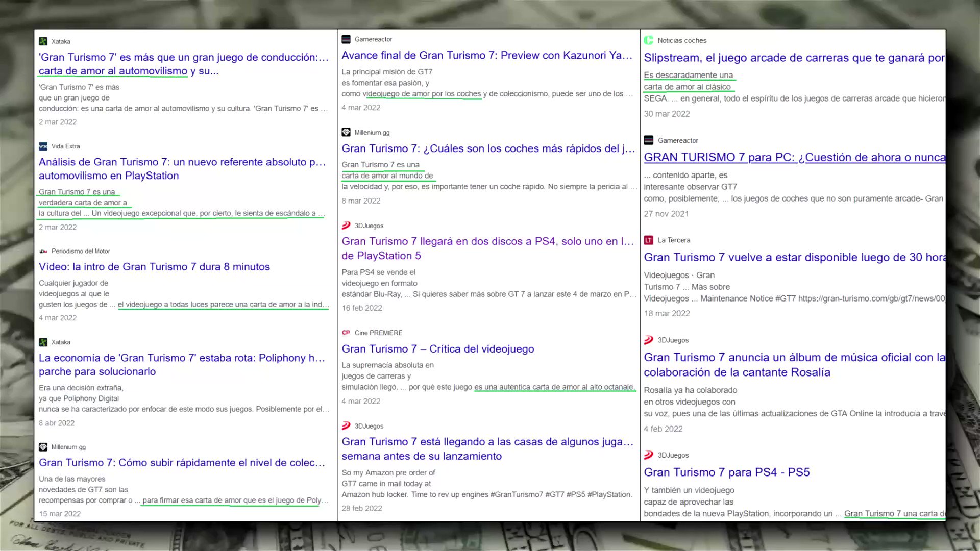980x551 pixels.
Task: Click the 3DJuegos favicon above para PS4 - PS5
Action: click(x=649, y=455)
